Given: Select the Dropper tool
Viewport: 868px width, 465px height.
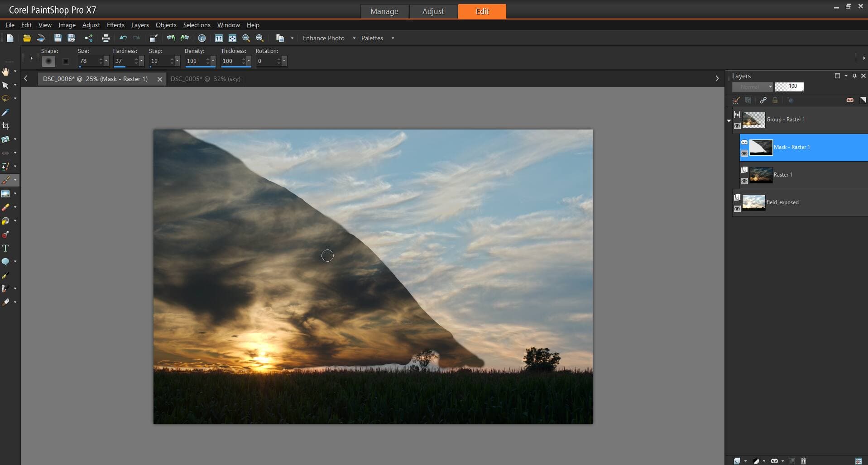Looking at the screenshot, I should [x=5, y=112].
